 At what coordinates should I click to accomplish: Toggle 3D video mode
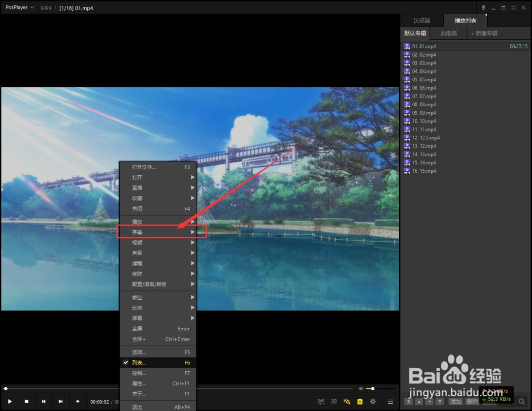334,402
